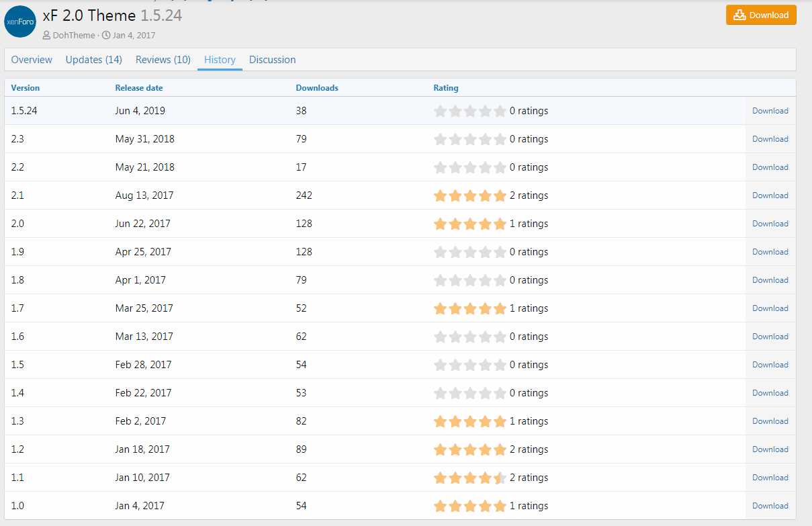812x526 pixels.
Task: Switch to the Updates (14) tab
Action: [x=94, y=60]
